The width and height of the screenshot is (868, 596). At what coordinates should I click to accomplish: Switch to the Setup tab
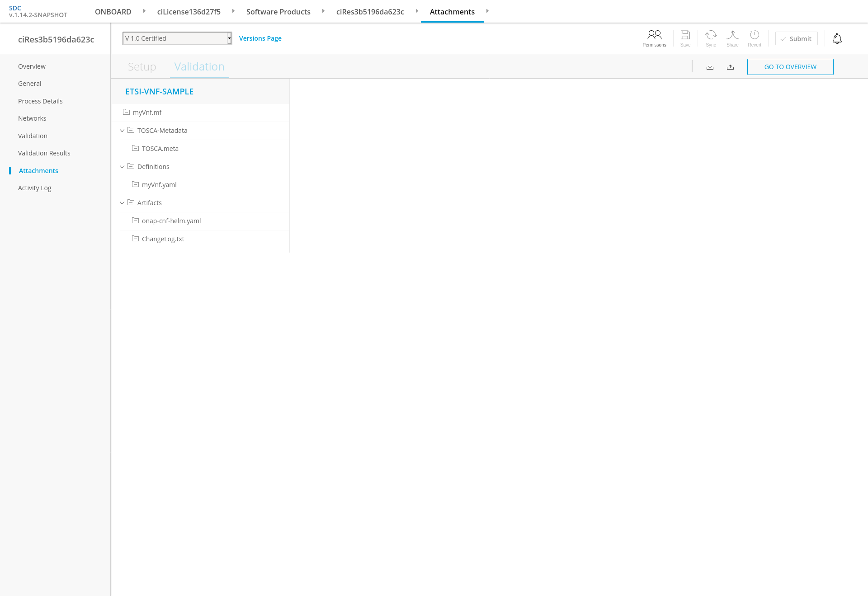pos(142,67)
